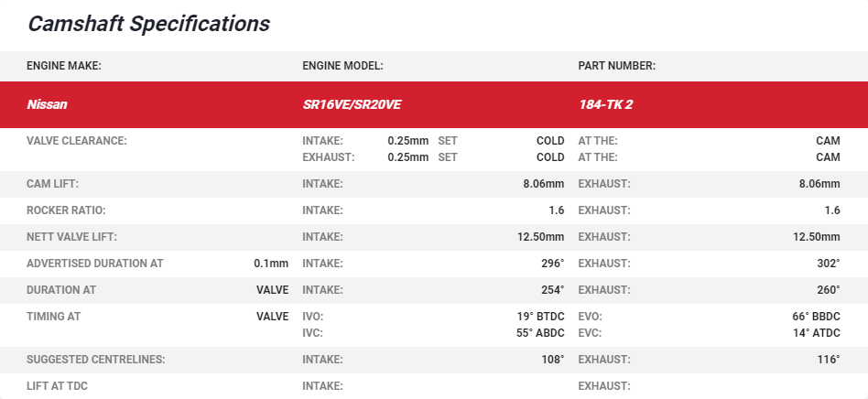Select the SR16VE/SR20VE engine model text
This screenshot has height=399, width=868.
coord(352,104)
